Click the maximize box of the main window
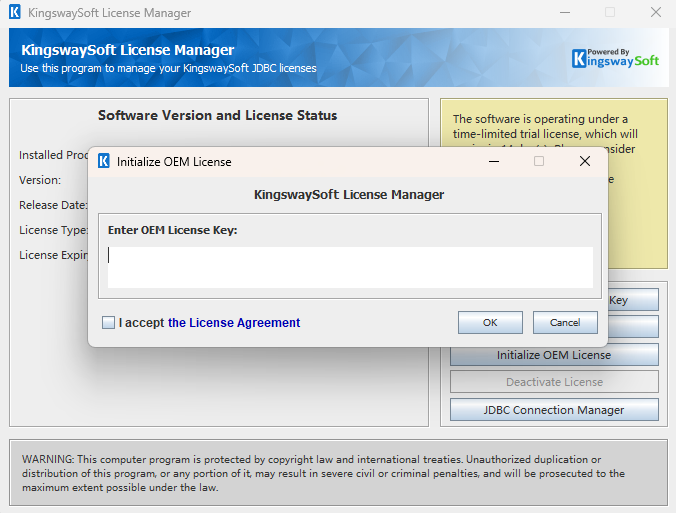Viewport: 676px width, 513px height. click(x=610, y=13)
